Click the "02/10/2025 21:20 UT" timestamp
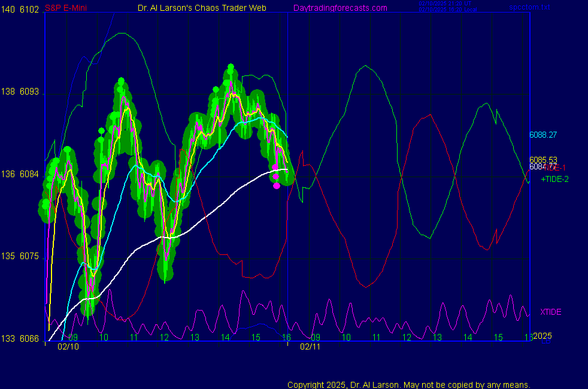The height and width of the screenshot is (389, 588). 445,4
